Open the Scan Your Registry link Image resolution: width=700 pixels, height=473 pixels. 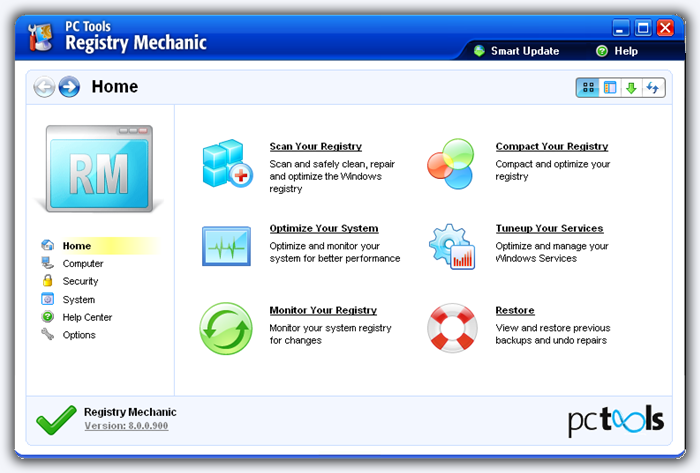point(316,146)
